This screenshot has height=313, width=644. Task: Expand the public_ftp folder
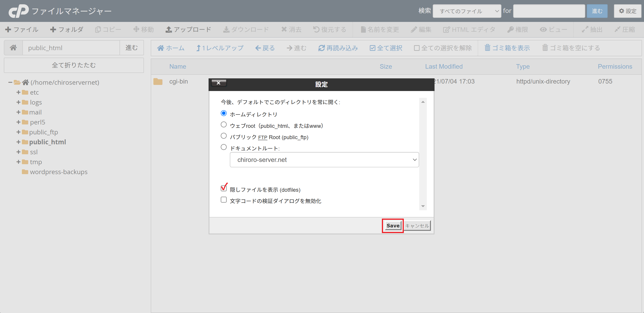click(x=18, y=132)
